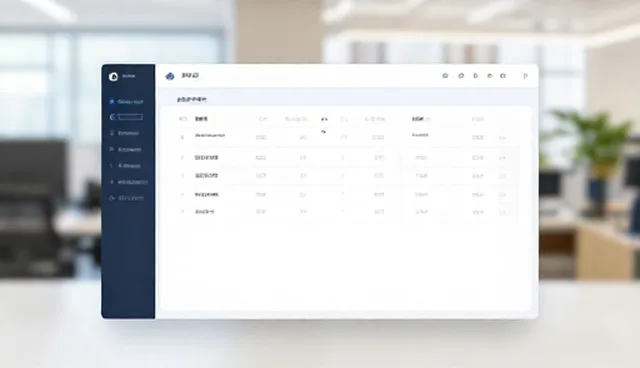Click the sort arrows in the table header
This screenshot has height=368, width=640.
coord(324,119)
